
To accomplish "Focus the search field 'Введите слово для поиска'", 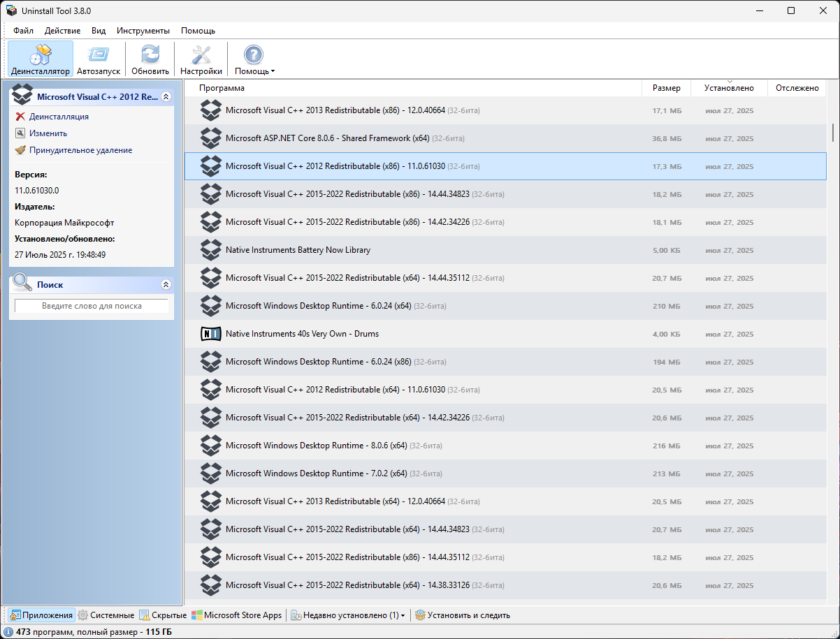I will (x=92, y=306).
